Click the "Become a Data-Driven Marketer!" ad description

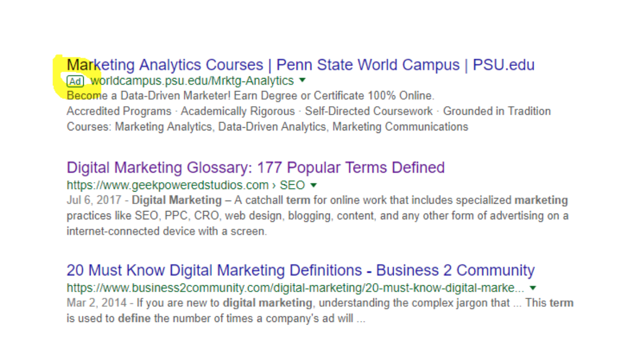coord(250,96)
